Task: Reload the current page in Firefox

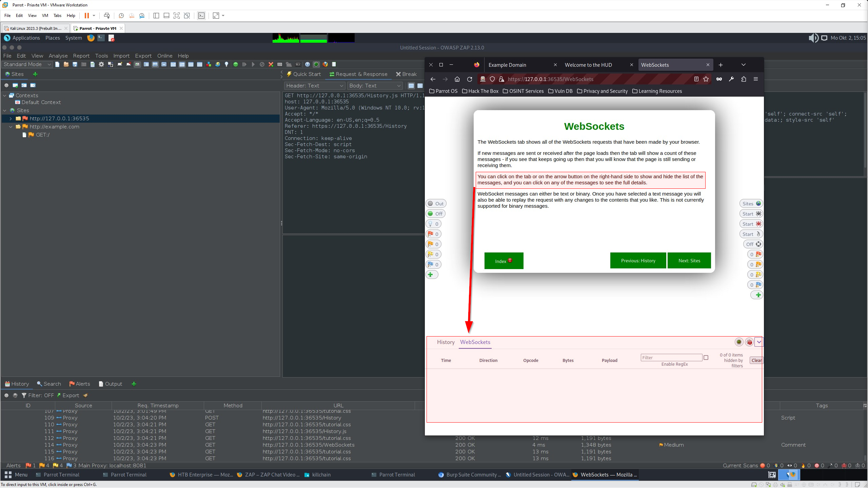Action: tap(470, 79)
